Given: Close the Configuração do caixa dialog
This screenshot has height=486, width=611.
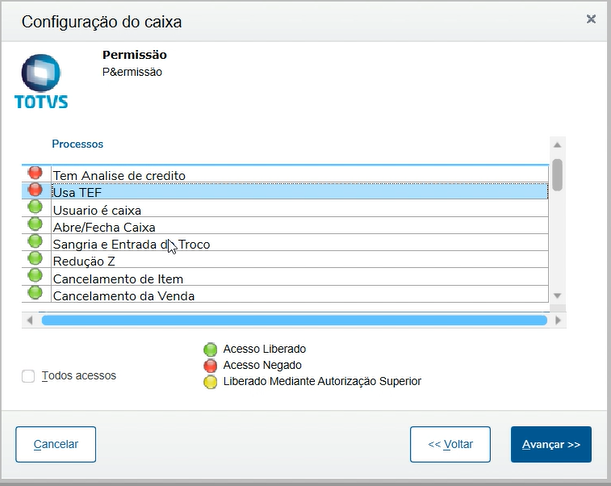Looking at the screenshot, I should pyautogui.click(x=591, y=19).
